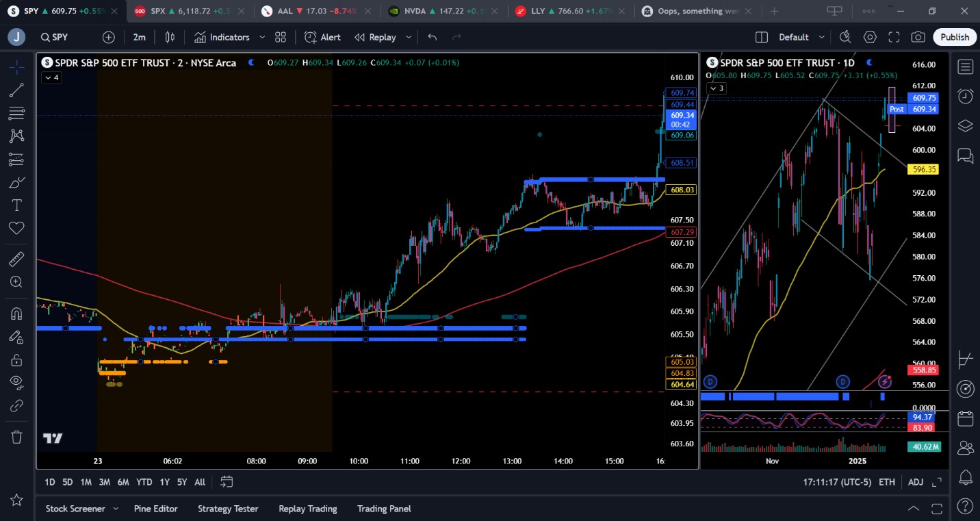Select the brush drawing tool
Screen dimensions: 980x521
click(17, 183)
